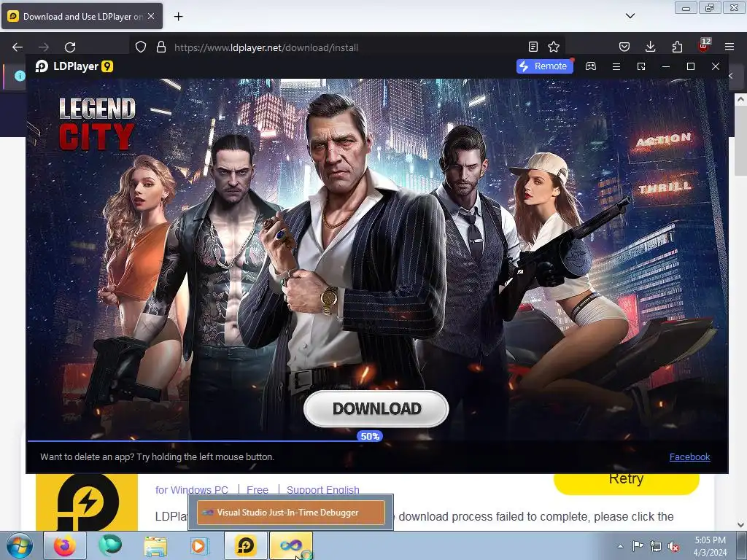Open Windows Explorer from the taskbar
Screen dimensions: 747x560
tap(155, 545)
